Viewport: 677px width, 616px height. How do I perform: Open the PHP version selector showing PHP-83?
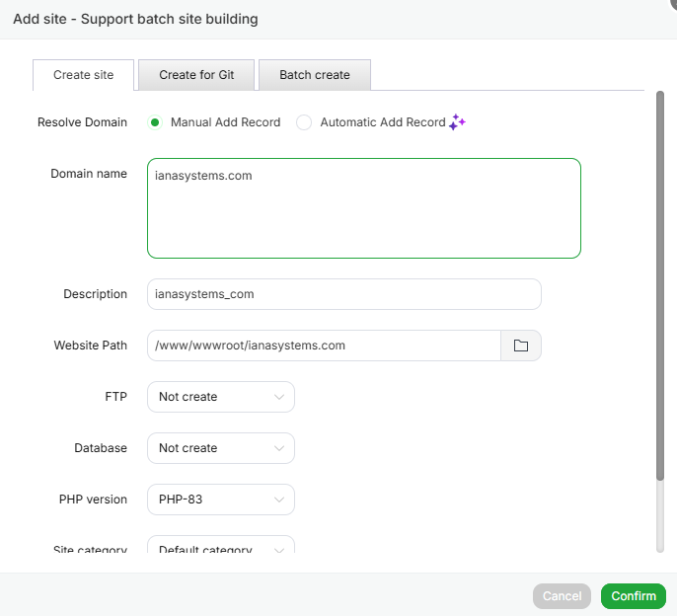tap(220, 500)
